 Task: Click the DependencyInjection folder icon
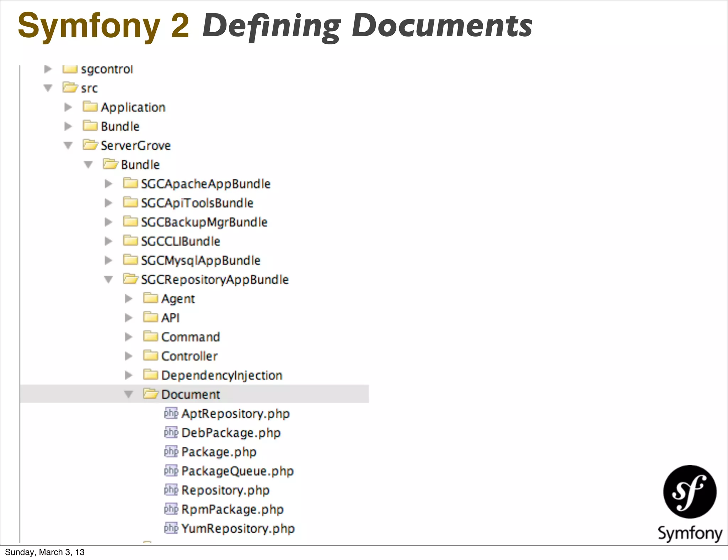click(x=151, y=374)
